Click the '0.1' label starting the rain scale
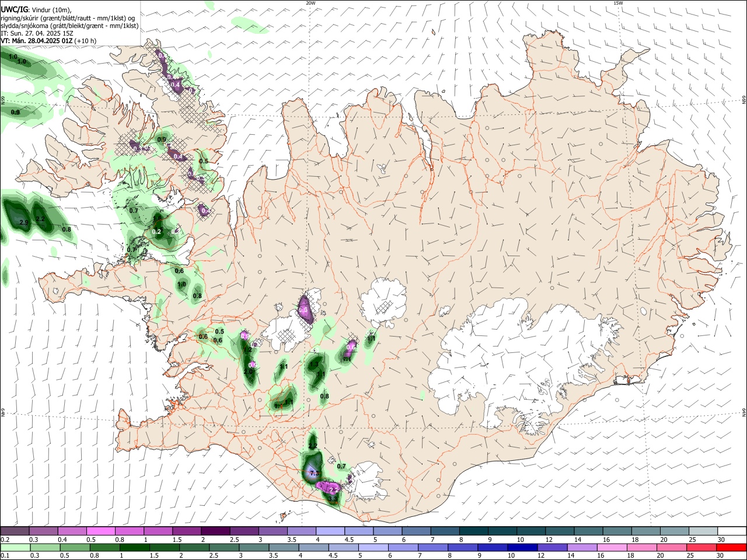Viewport: 747px width, 560px height. 5,556
